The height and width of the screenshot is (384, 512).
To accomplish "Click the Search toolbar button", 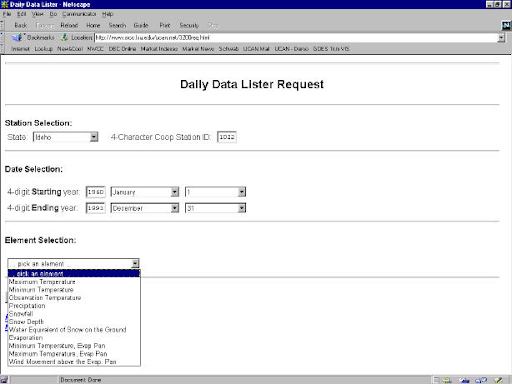I will (x=117, y=25).
